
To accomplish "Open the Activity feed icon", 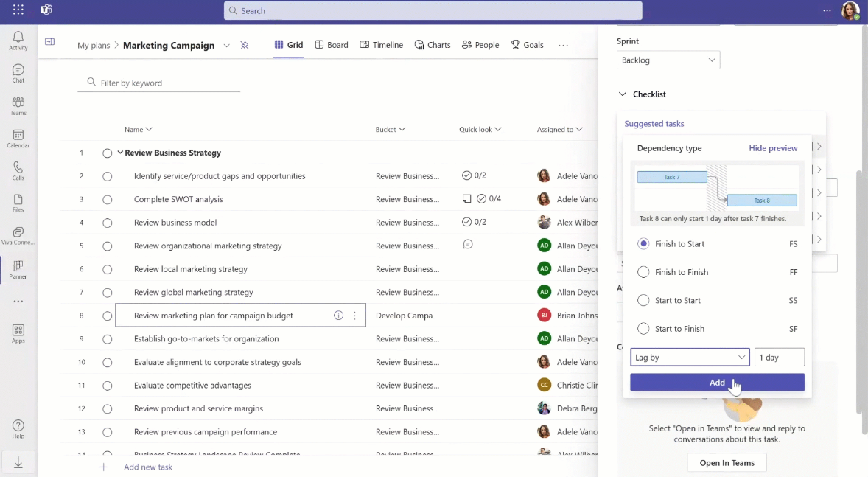I will click(x=18, y=40).
